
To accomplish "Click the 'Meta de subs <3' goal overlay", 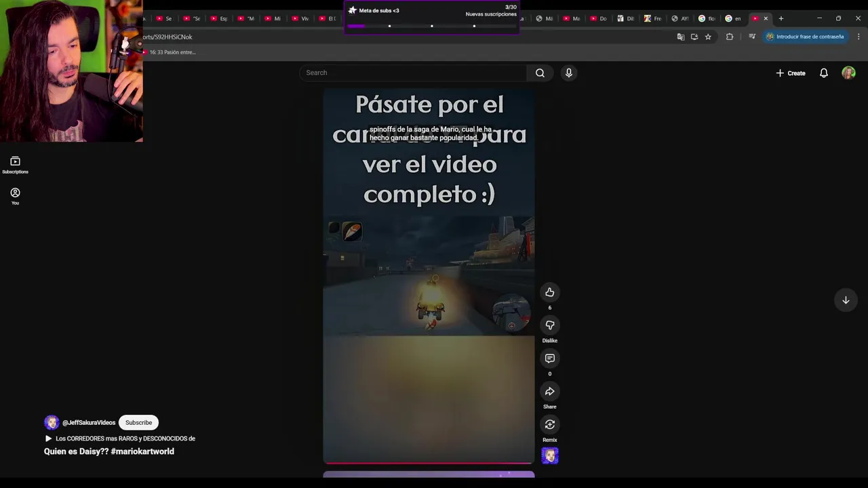I will coord(432,16).
